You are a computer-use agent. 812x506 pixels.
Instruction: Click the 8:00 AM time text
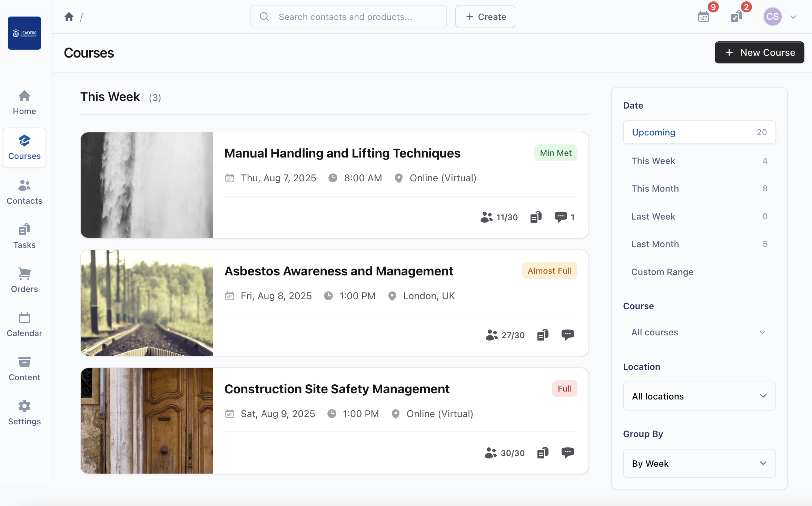[x=363, y=178]
